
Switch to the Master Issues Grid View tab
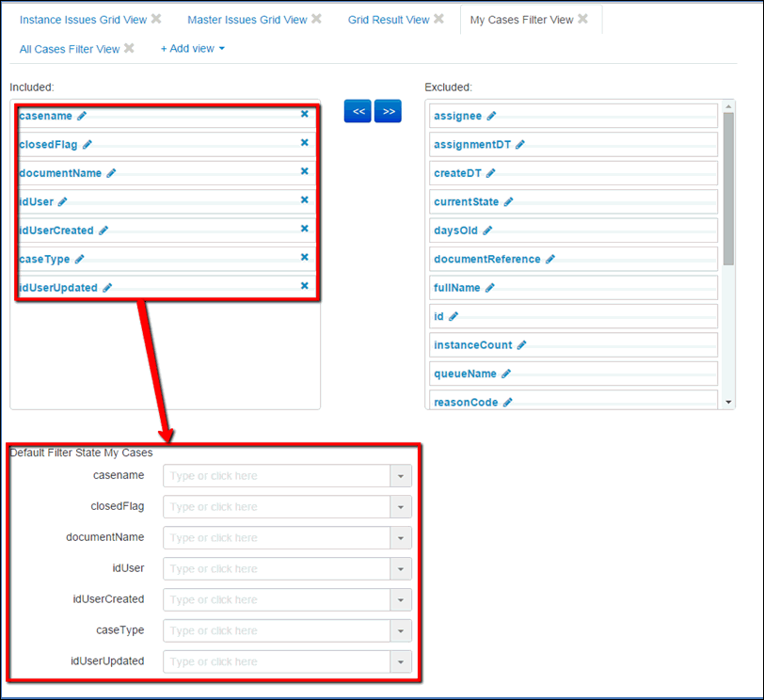click(x=247, y=20)
